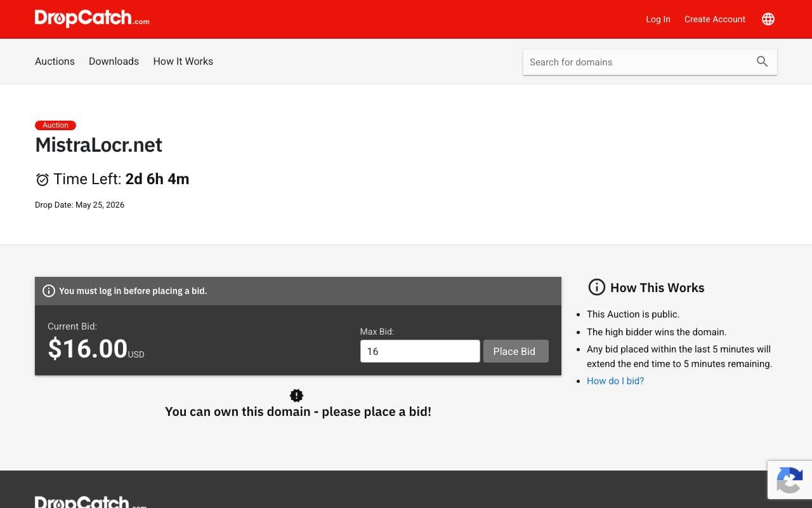Click the MistraLocr.net domain heading
The width and height of the screenshot is (812, 508).
pyautogui.click(x=98, y=145)
